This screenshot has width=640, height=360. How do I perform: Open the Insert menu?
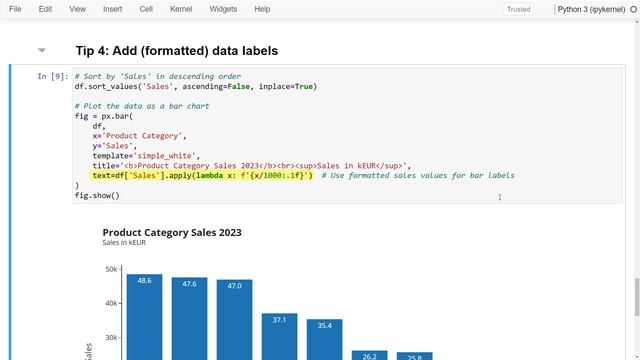coord(112,9)
